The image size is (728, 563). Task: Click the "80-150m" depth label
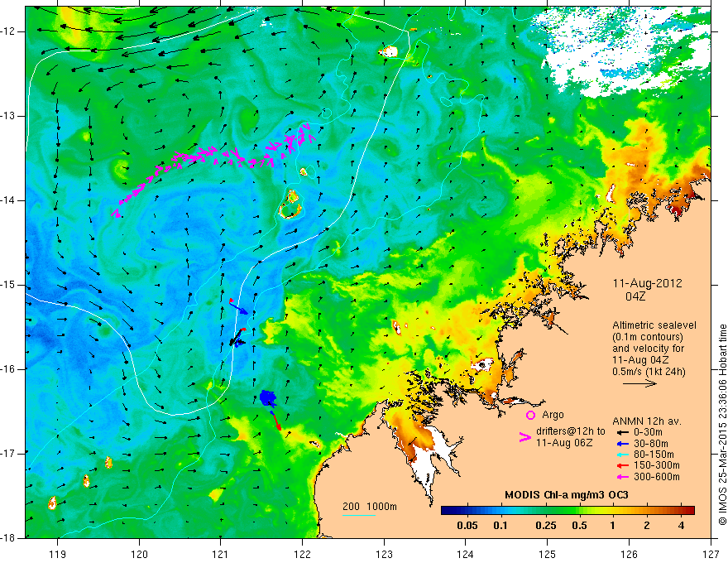point(654,455)
